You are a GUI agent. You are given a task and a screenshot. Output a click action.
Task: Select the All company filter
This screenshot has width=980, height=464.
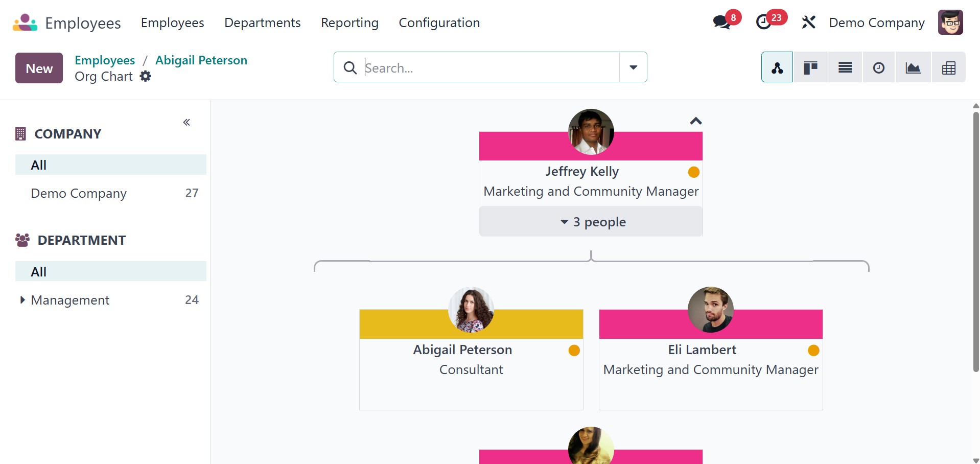[110, 165]
